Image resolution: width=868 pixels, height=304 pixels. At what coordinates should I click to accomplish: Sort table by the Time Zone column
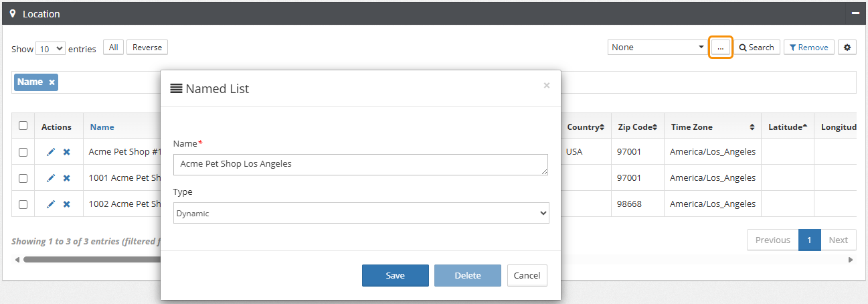(x=712, y=127)
